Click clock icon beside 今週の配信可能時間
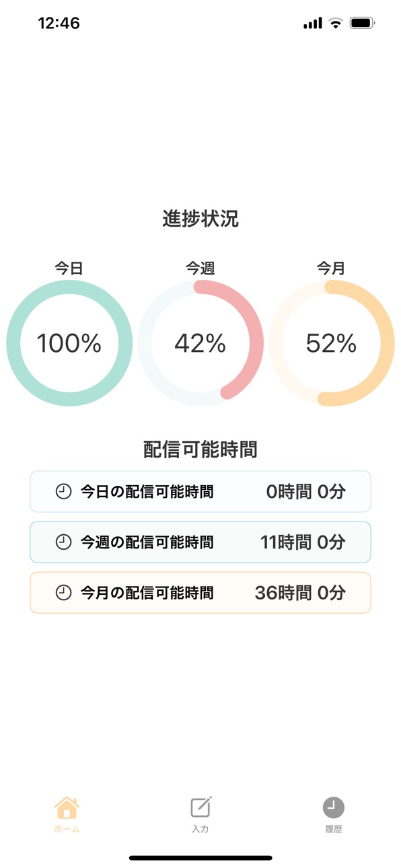Image resolution: width=401 pixels, height=868 pixels. pos(63,542)
